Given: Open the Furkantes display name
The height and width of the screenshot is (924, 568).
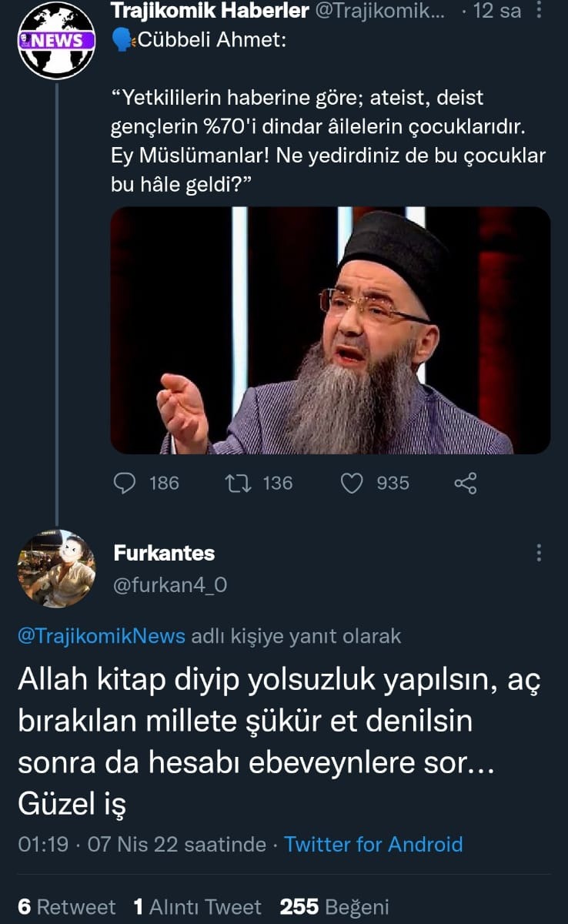Looking at the screenshot, I should click(164, 553).
